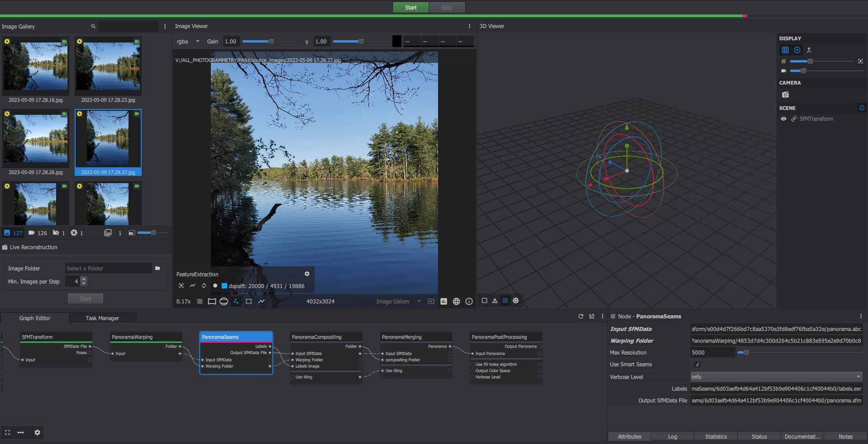Screen dimensions: 868x444
Task: Open the Log tab
Action: pos(672,437)
